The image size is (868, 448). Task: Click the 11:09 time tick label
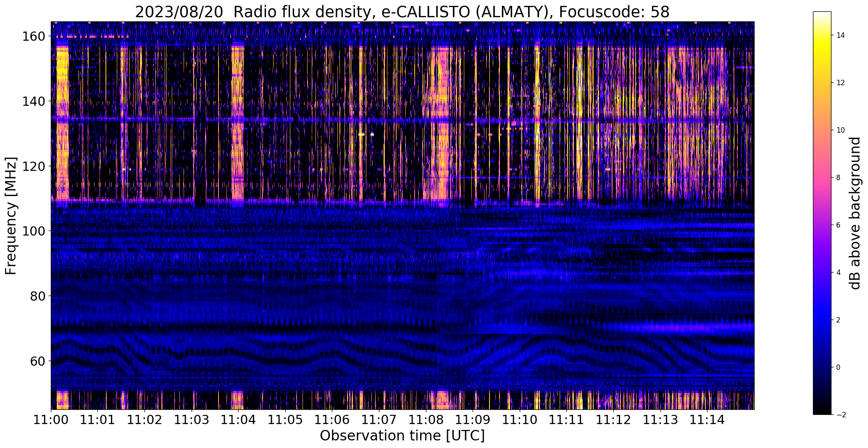(473, 419)
